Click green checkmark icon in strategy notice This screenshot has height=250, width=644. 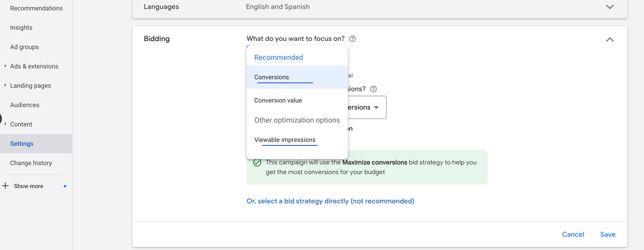tap(257, 163)
